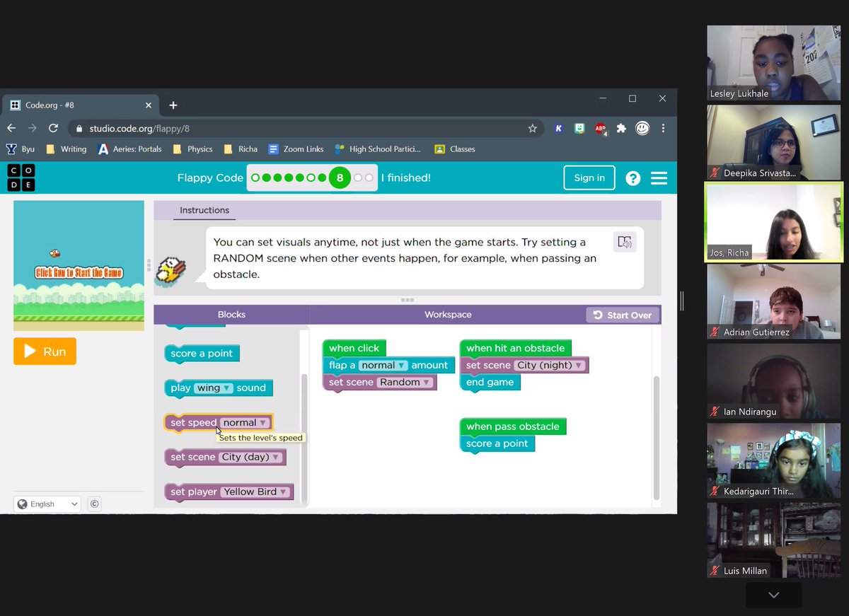Viewport: 849px width, 616px height.
Task: Open the set speed normal dropdown
Action: pos(246,422)
